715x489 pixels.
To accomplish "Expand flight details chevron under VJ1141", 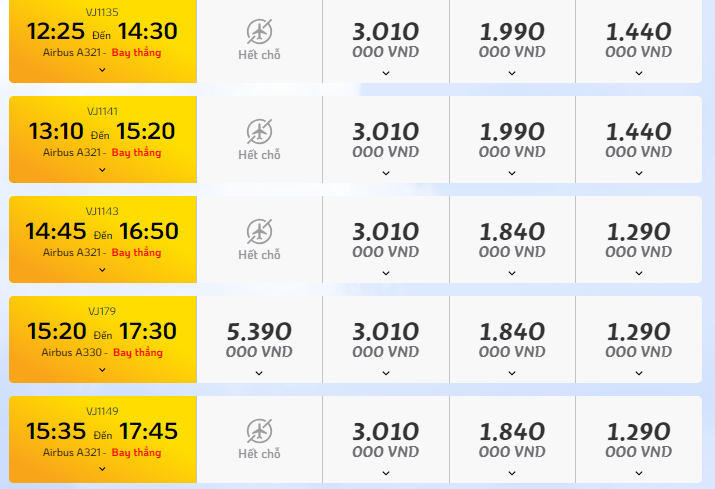I will point(102,170).
